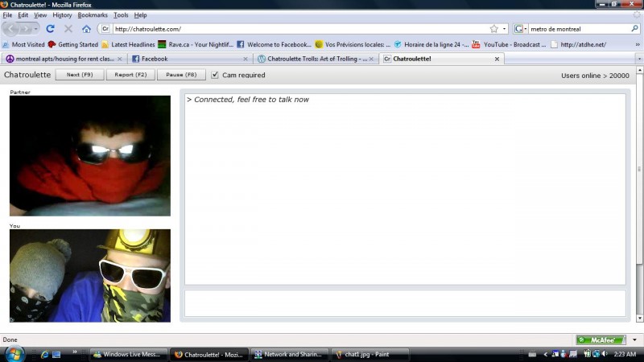Open the View menu
The width and height of the screenshot is (644, 362).
click(40, 14)
